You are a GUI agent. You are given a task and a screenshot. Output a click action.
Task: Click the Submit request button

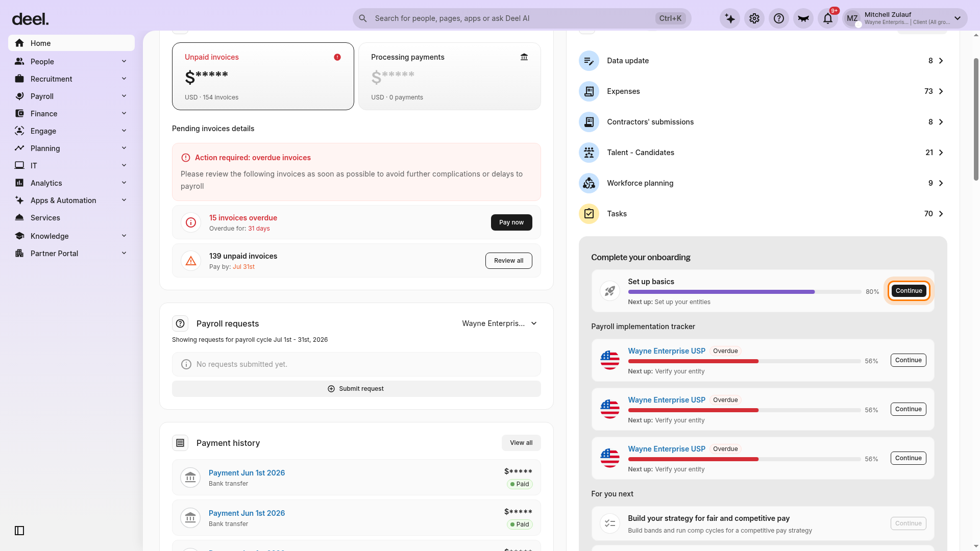[x=356, y=389]
